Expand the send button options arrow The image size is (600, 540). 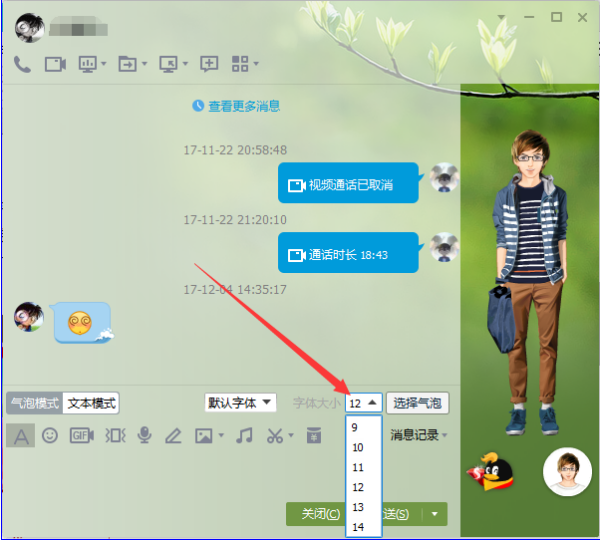435,514
